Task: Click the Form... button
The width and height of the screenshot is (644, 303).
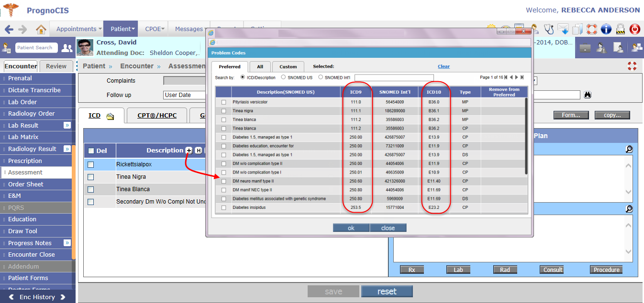Action: (571, 115)
